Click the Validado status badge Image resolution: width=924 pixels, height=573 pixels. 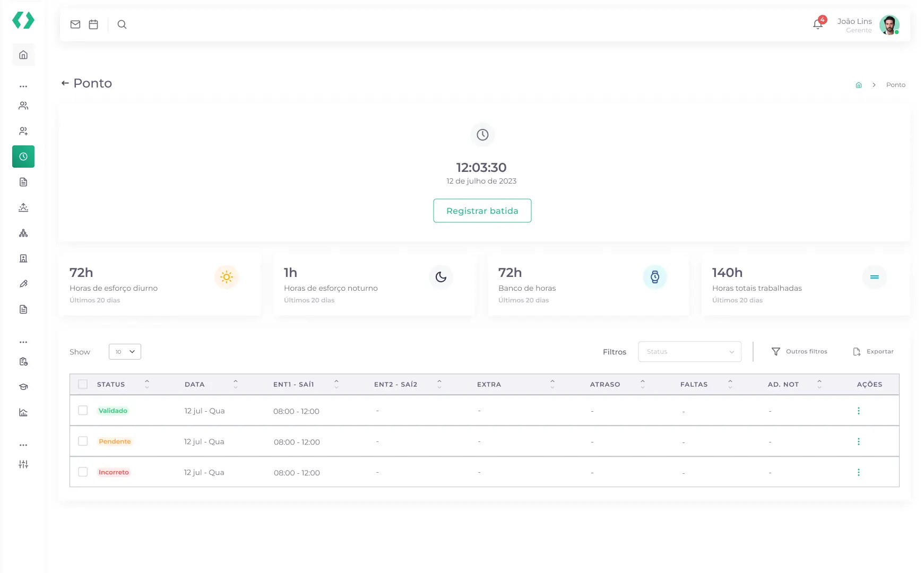(x=113, y=411)
